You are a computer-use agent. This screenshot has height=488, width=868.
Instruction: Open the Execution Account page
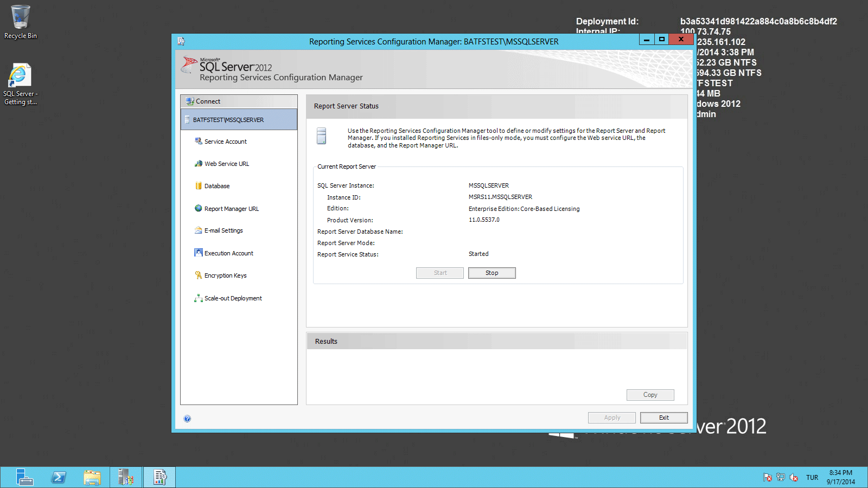(228, 253)
